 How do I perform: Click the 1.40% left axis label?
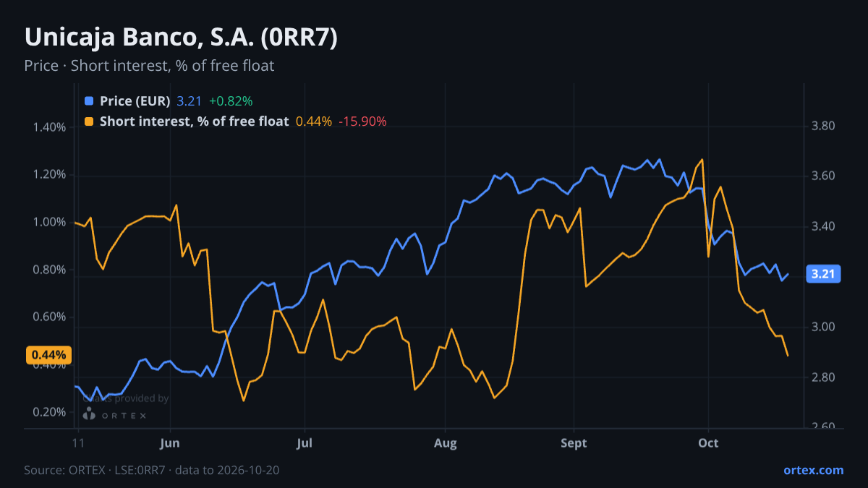[x=49, y=127]
